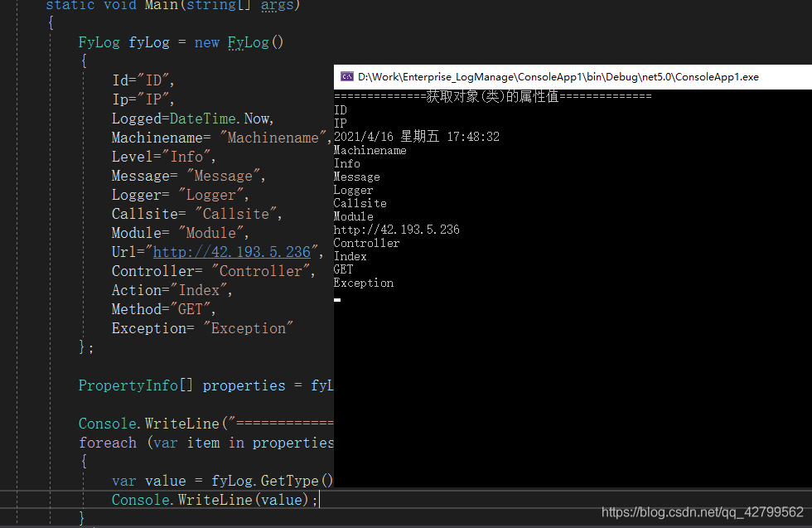The image size is (812, 528).
Task: Click the 'Controller' string in code
Action: [260, 271]
